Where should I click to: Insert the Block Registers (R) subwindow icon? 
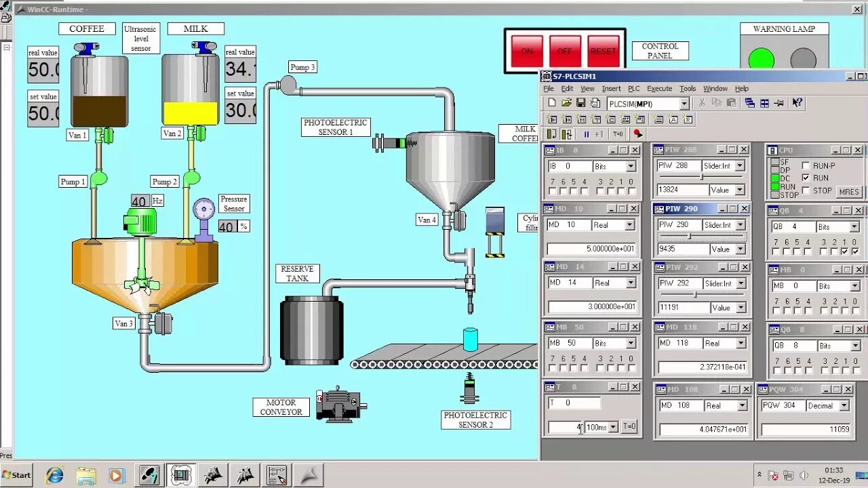click(688, 119)
